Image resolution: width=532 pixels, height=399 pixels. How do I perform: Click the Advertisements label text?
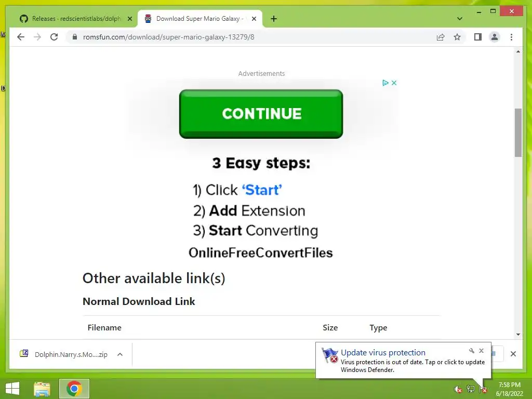(261, 74)
